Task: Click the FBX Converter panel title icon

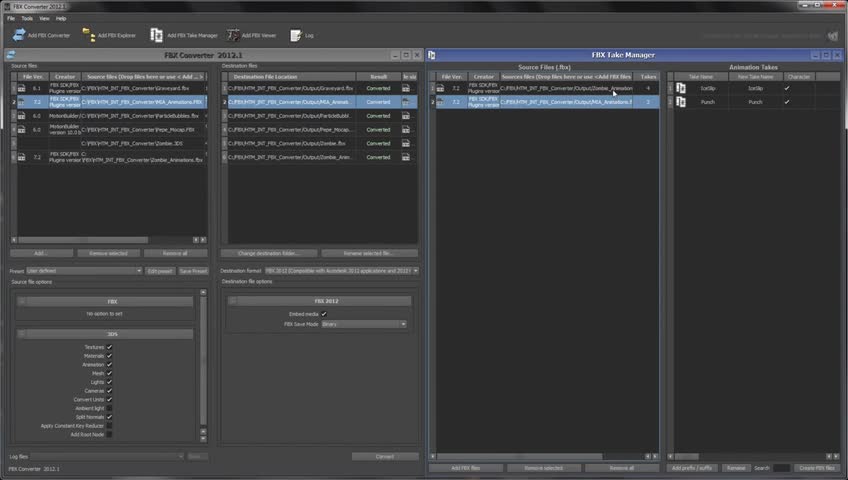Action: point(11,55)
